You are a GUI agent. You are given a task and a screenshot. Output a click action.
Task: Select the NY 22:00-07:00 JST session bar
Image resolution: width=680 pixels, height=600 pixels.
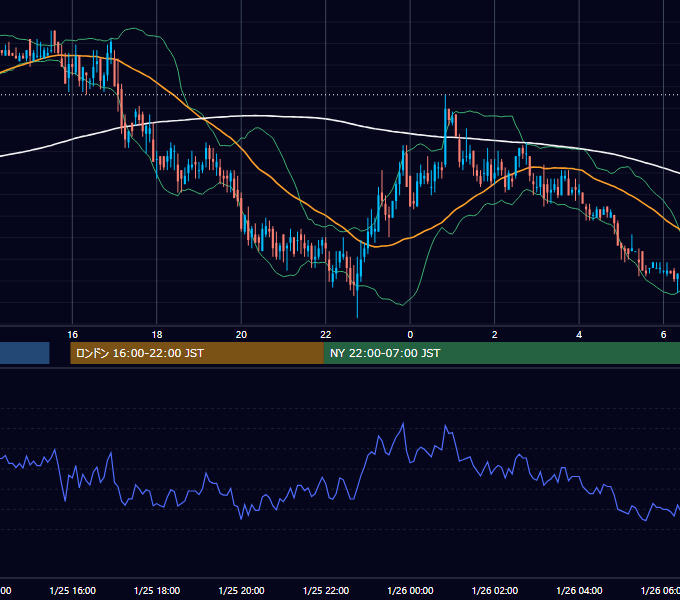[x=502, y=353]
